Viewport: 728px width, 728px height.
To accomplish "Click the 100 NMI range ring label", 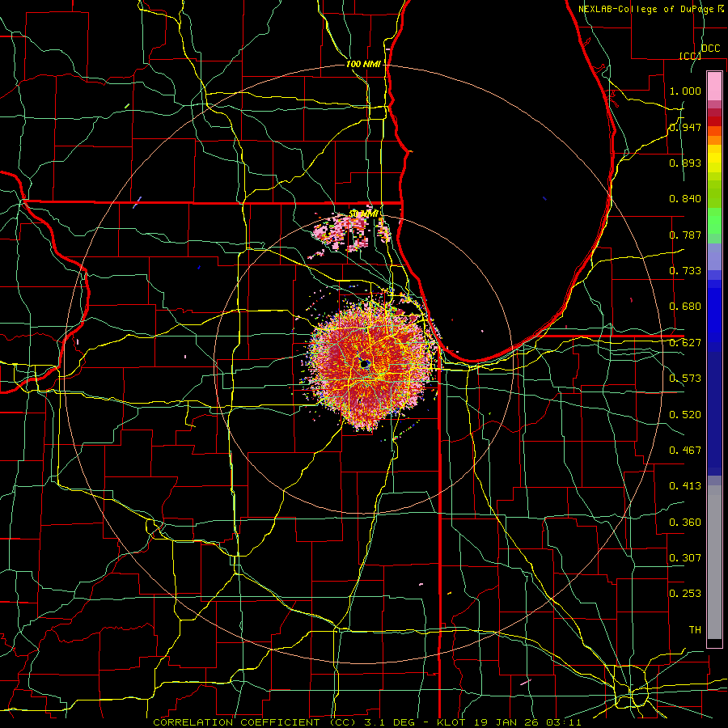I will coord(363,64).
